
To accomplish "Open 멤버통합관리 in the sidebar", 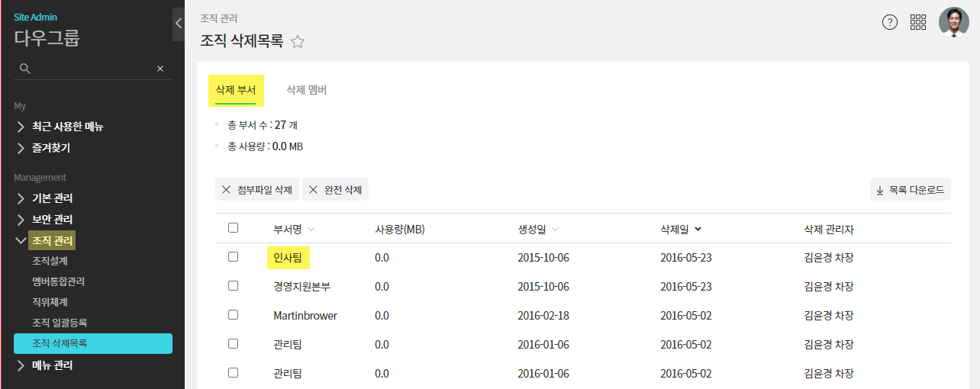I will [x=60, y=281].
